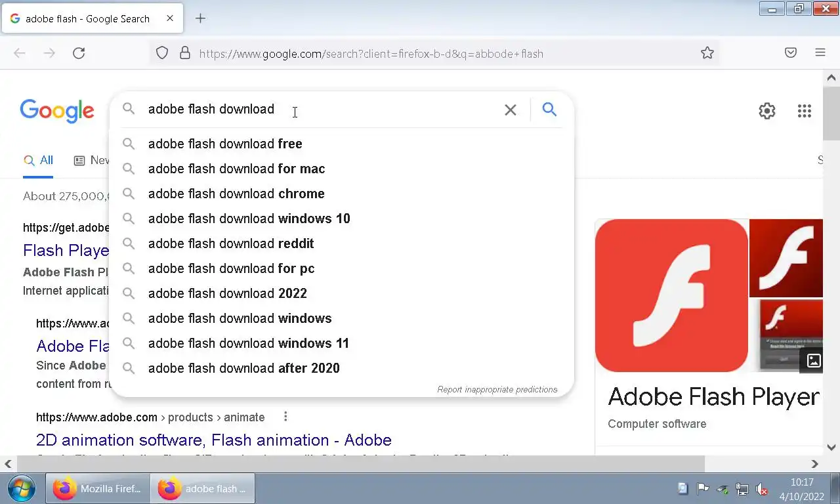Click horizontal scrollbar right arrow
Screen dimensions: 840x504
pyautogui.click(x=814, y=464)
